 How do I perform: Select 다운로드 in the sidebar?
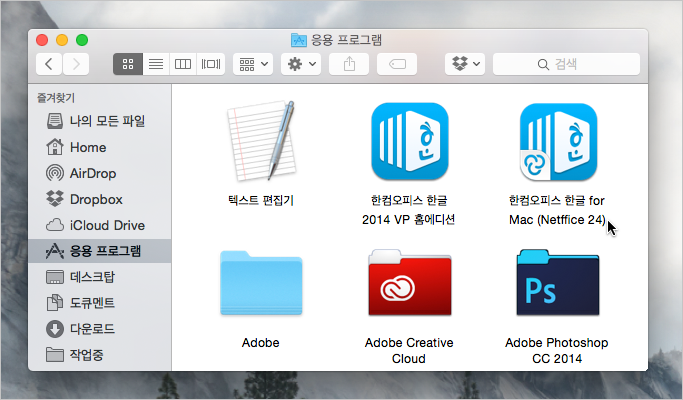100,329
